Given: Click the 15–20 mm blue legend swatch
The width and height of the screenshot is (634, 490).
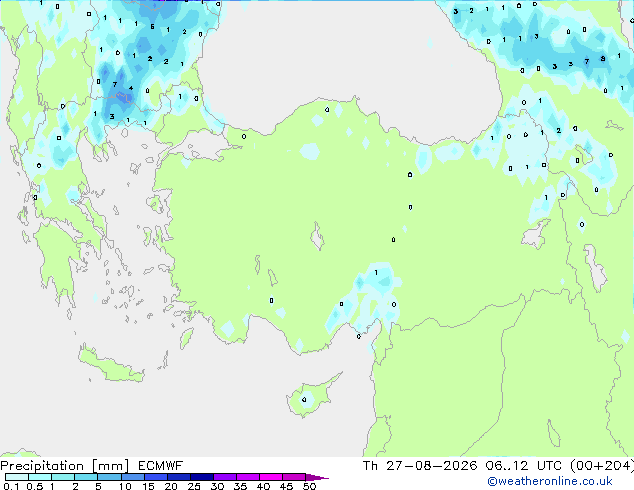Looking at the screenshot, I should coord(155,477).
